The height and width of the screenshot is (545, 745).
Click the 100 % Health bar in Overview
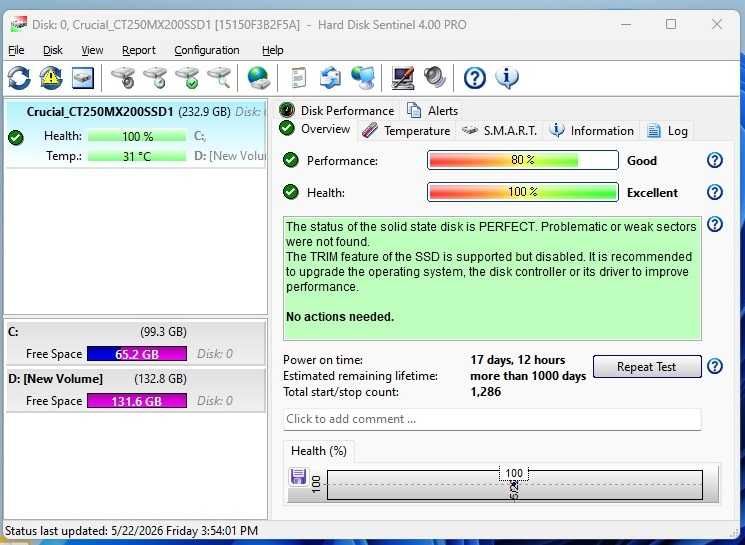click(x=523, y=192)
